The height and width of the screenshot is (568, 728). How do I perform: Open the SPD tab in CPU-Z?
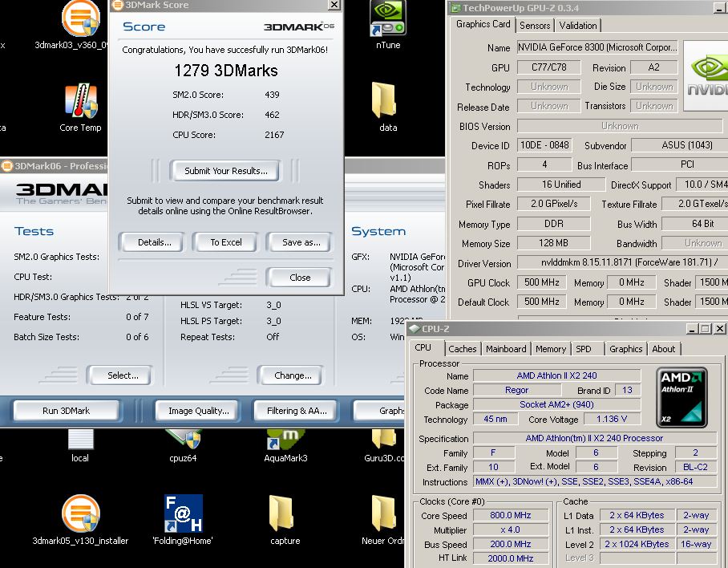coord(584,349)
